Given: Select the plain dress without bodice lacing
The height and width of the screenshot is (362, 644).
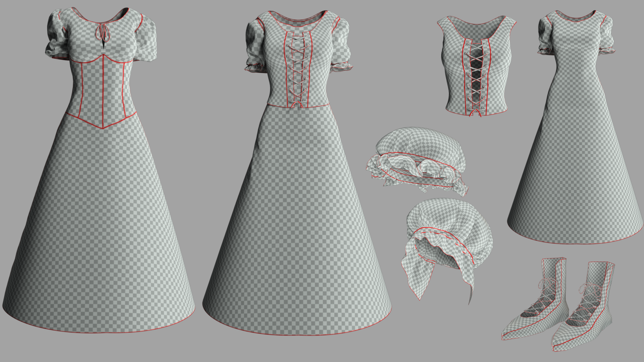Looking at the screenshot, I should [x=576, y=127].
